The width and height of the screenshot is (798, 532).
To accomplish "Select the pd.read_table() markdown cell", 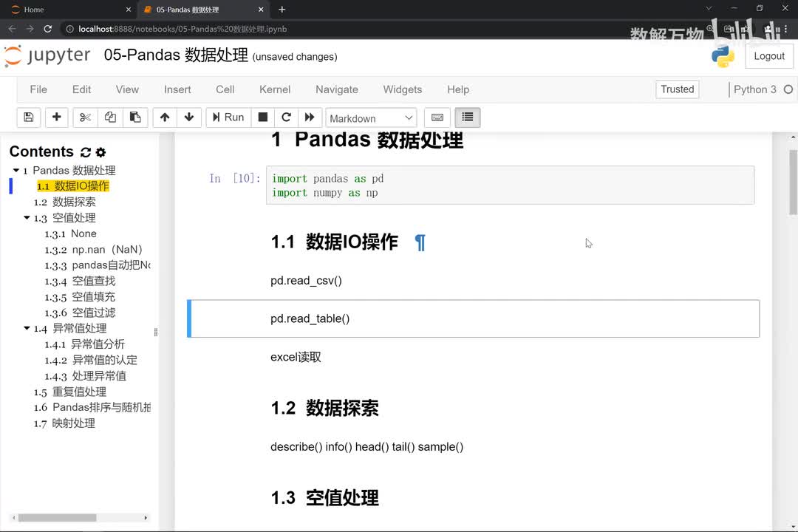I will pyautogui.click(x=474, y=318).
